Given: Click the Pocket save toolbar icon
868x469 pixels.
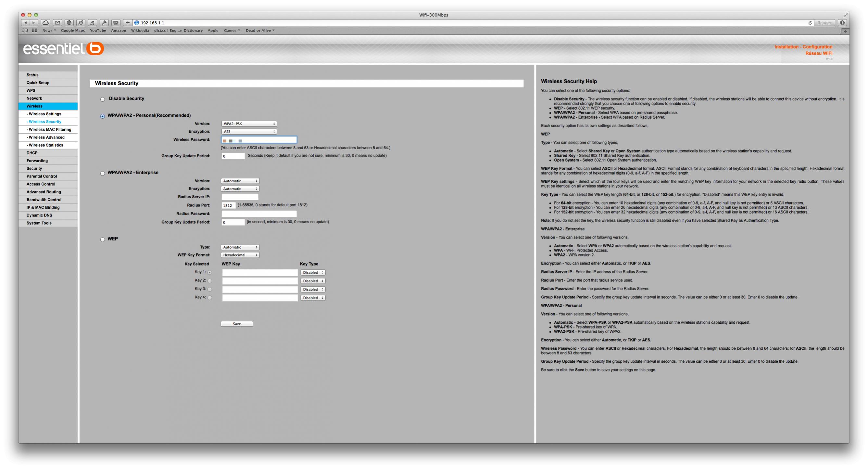Looking at the screenshot, I should point(116,23).
